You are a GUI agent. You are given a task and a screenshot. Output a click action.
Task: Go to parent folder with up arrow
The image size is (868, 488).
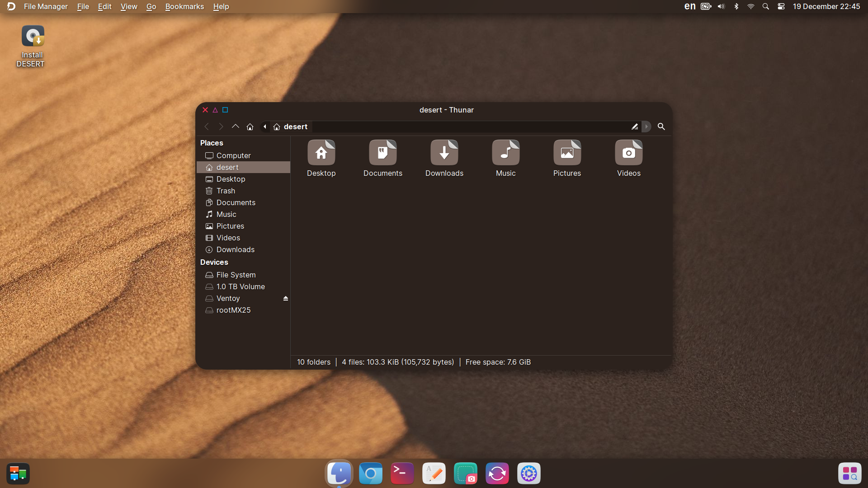236,127
